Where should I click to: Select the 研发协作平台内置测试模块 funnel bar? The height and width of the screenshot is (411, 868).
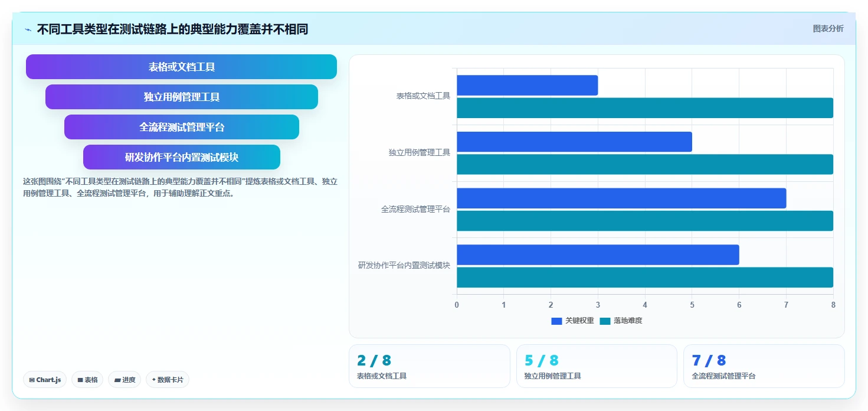182,157
